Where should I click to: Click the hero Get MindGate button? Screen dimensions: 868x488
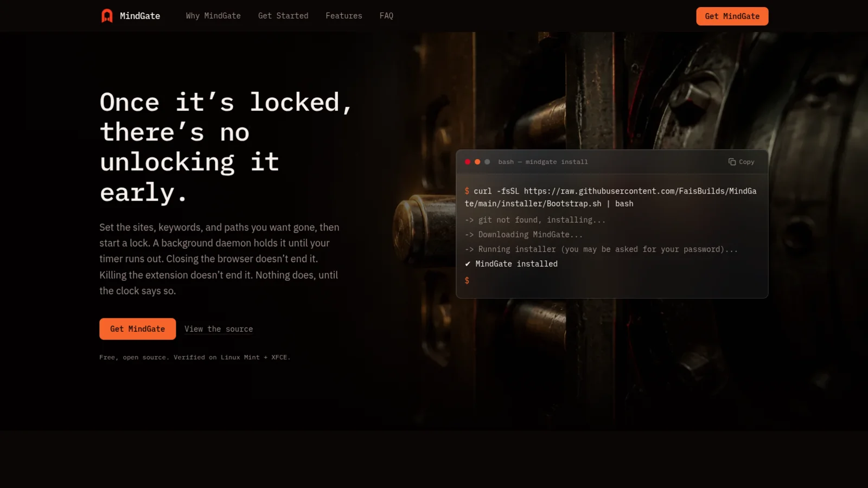[x=137, y=329]
